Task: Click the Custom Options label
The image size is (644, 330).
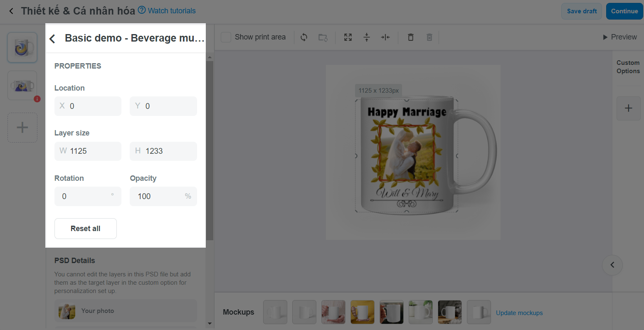Action: tap(628, 67)
